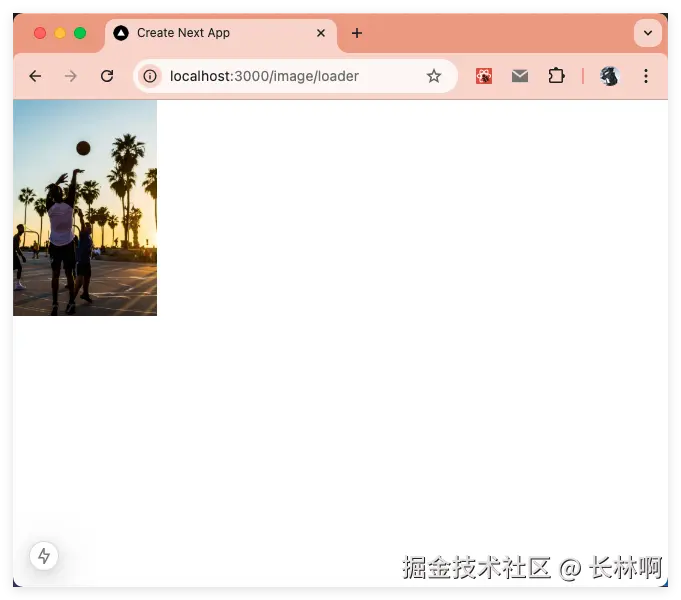Viewport: 681px width, 600px height.
Task: Expand the tab search dropdown chevron
Action: pos(648,33)
